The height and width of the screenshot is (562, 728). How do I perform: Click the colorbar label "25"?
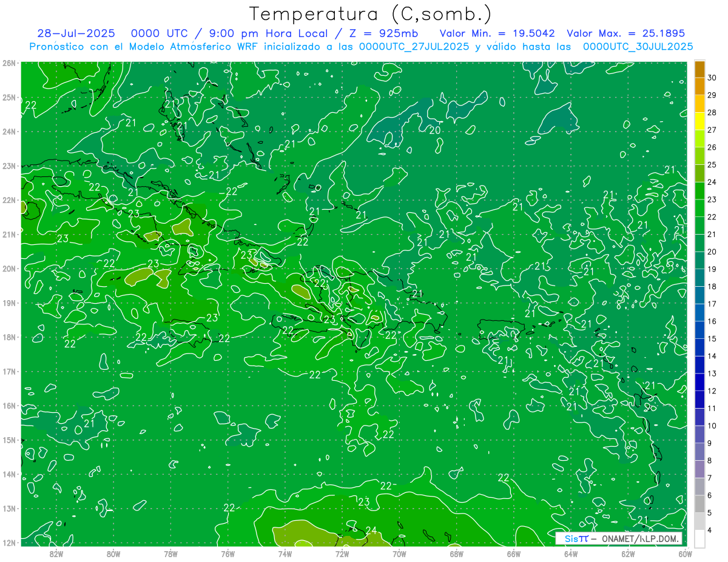712,164
